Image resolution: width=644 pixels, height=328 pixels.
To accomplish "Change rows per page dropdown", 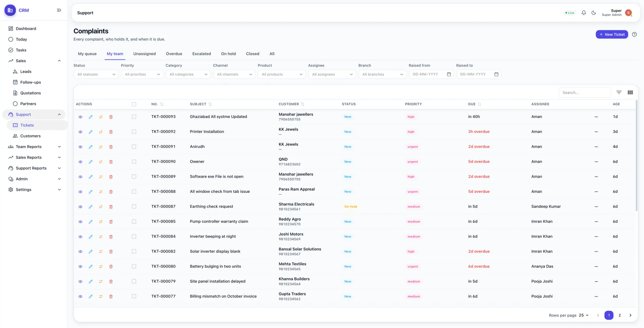I will tap(584, 315).
